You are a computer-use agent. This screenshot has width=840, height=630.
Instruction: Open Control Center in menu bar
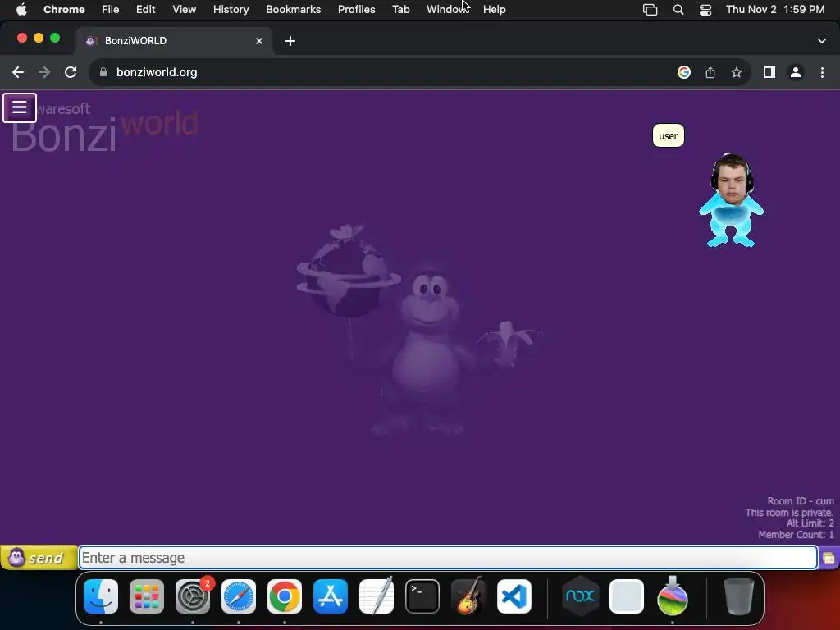[705, 10]
